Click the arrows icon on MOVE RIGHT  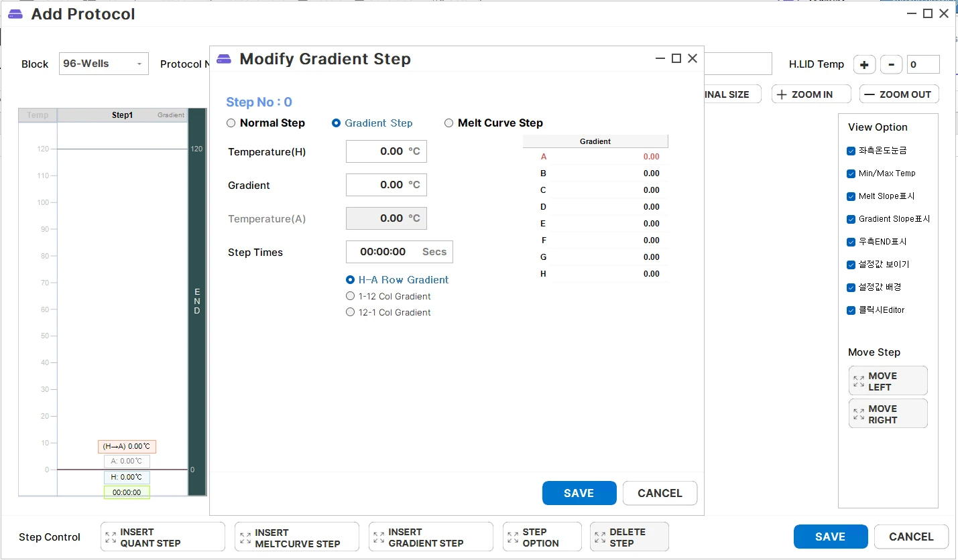tap(859, 414)
